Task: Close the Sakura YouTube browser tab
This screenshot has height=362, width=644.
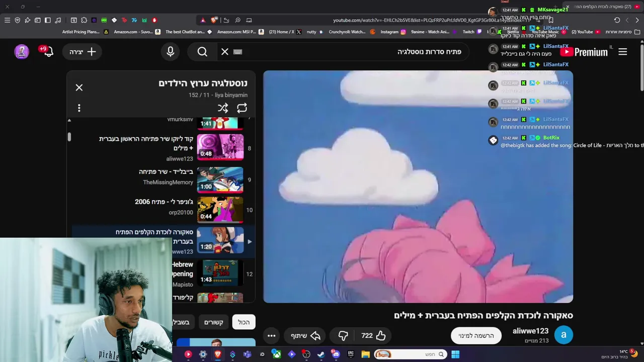Action: click(x=567, y=7)
